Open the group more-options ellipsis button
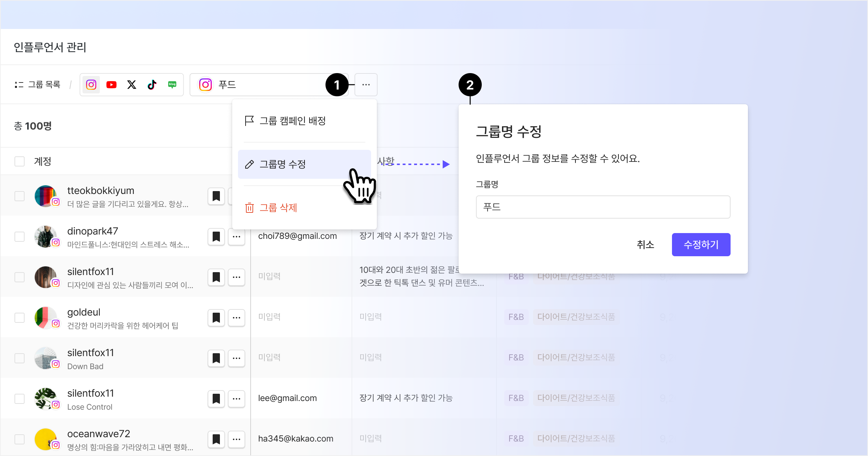This screenshot has height=456, width=868. point(366,85)
